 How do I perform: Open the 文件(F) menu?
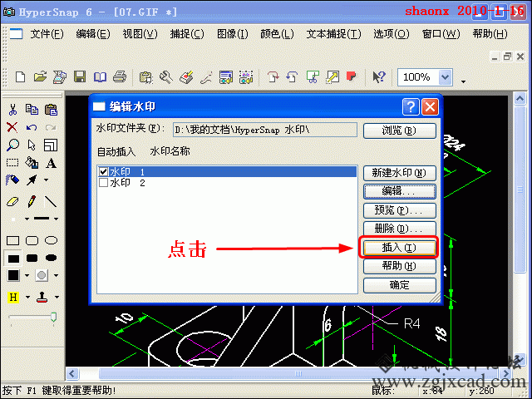pos(47,34)
